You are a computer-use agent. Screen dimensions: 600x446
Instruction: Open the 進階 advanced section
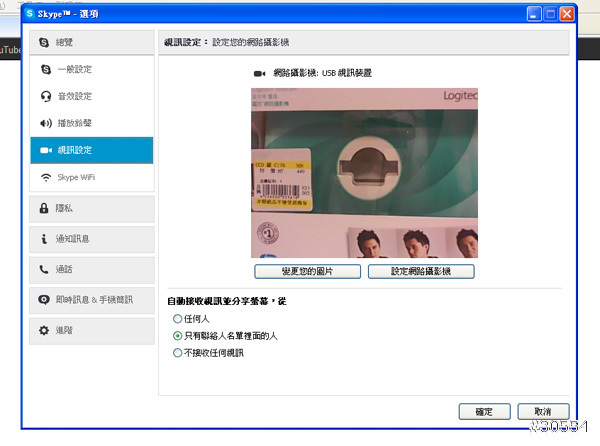point(92,331)
